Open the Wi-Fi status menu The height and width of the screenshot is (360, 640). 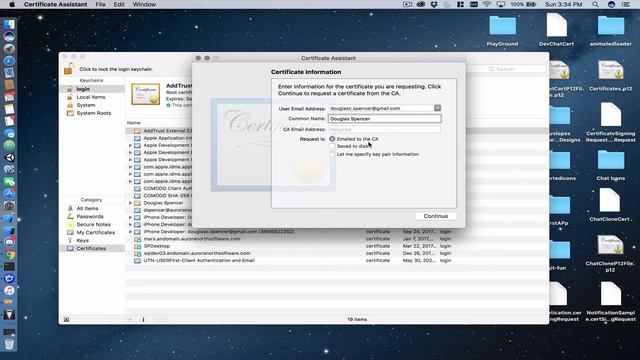tap(487, 4)
